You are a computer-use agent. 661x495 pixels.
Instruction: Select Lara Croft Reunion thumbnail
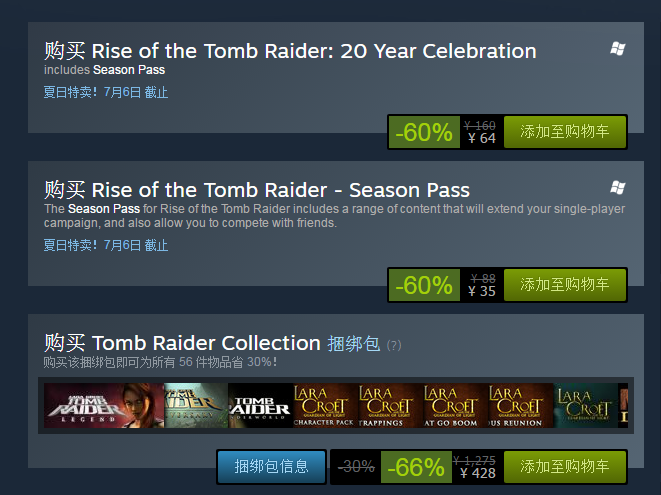[520, 405]
